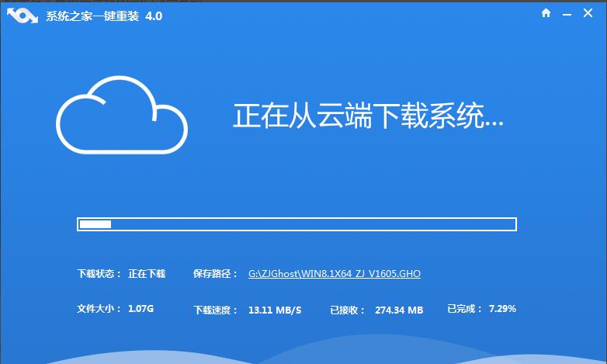
Task: Click the 保存路径 label
Action: coord(215,274)
